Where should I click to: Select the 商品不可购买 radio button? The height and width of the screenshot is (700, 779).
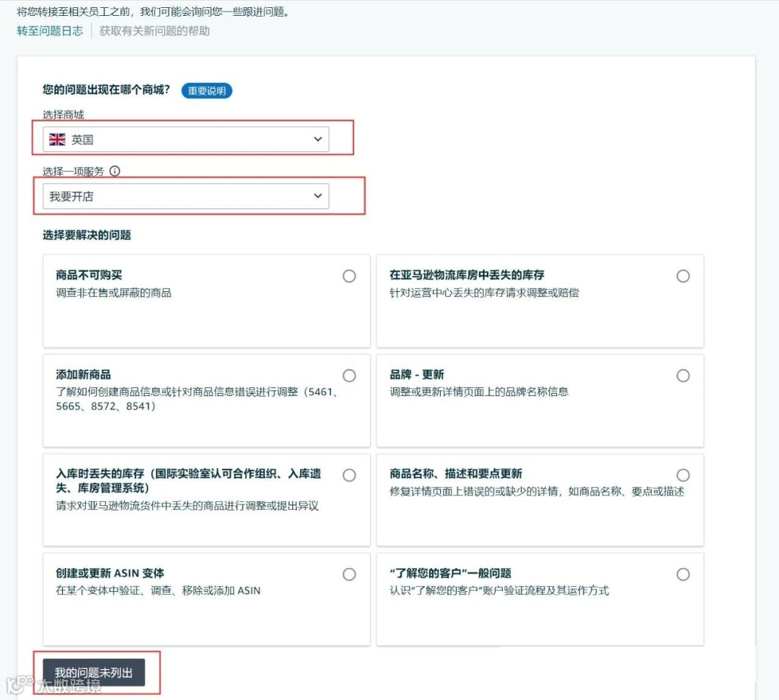(349, 276)
